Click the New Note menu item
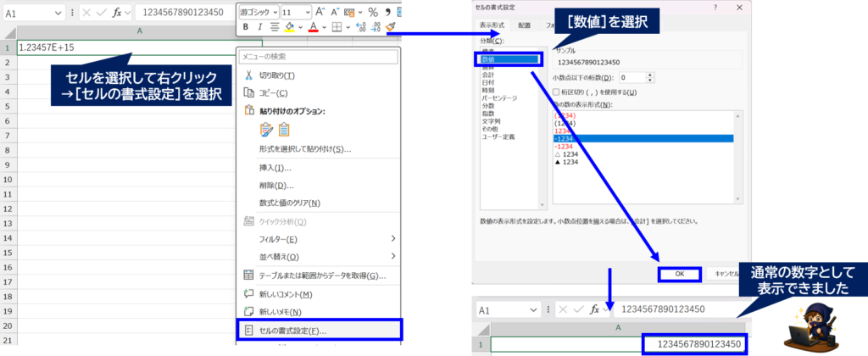Screen dimensions: 868x356 point(320,312)
